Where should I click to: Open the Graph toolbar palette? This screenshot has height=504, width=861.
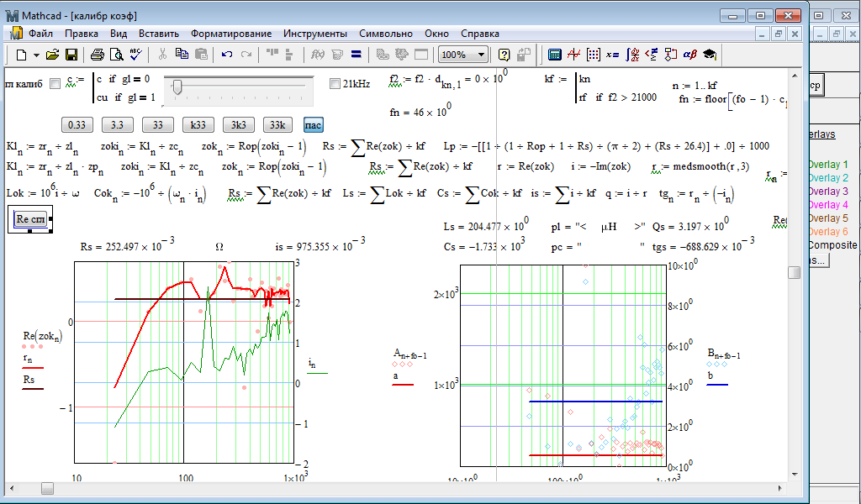[x=574, y=55]
